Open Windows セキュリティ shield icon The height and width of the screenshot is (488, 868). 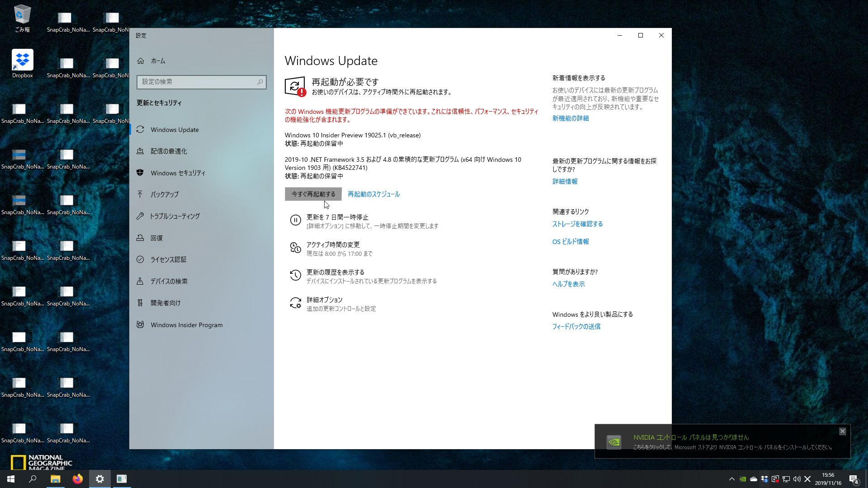(141, 173)
